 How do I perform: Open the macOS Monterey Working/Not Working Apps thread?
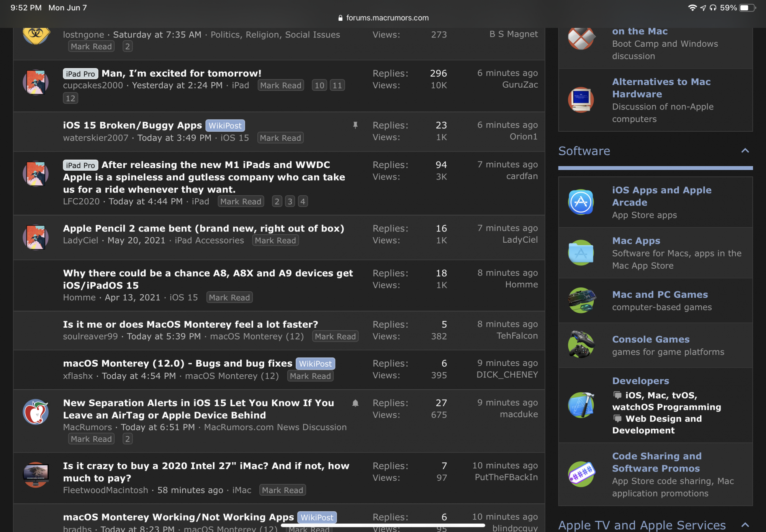click(x=178, y=517)
